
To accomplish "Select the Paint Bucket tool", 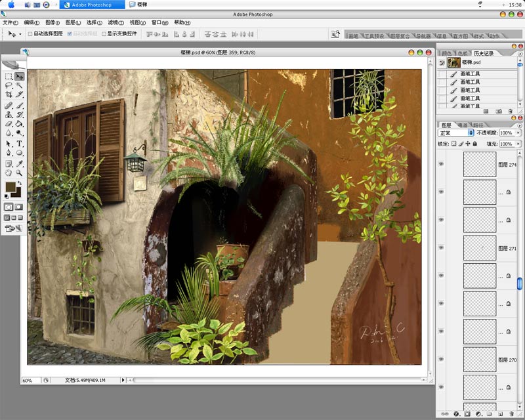I will tap(20, 123).
